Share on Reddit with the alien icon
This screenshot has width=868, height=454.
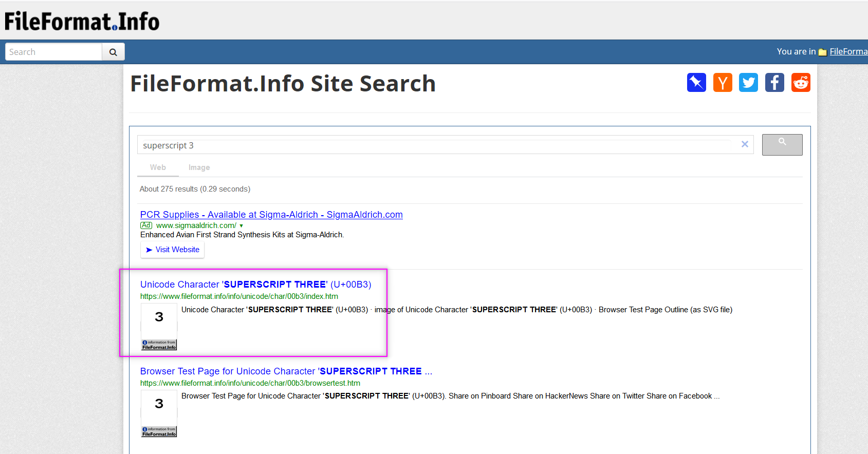(801, 83)
